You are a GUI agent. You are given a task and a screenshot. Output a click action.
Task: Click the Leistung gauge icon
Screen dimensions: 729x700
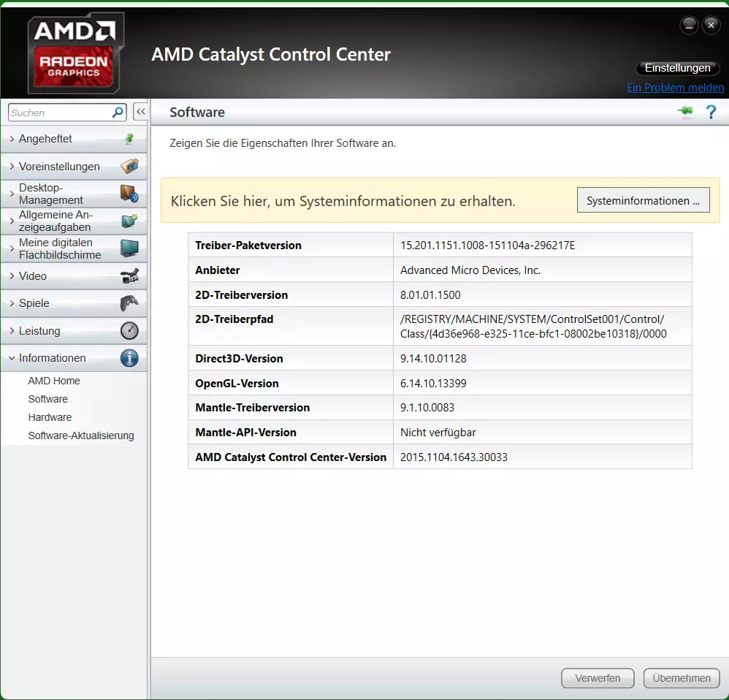coord(129,331)
